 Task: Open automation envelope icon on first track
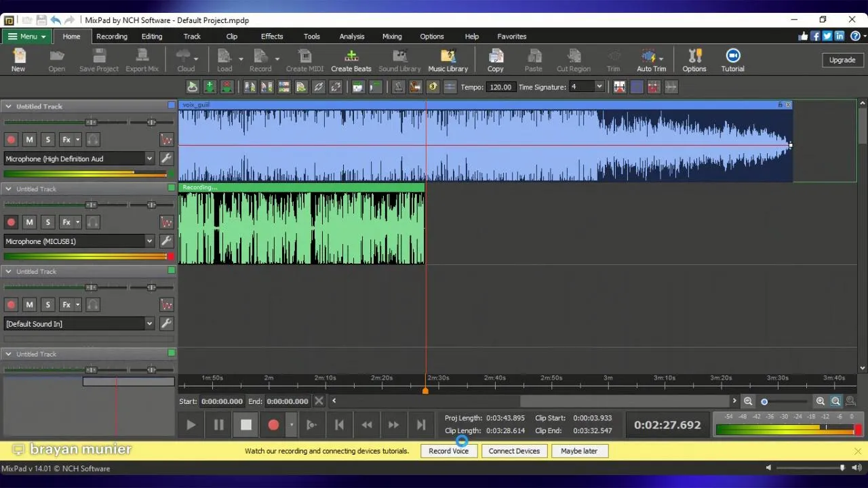click(166, 140)
